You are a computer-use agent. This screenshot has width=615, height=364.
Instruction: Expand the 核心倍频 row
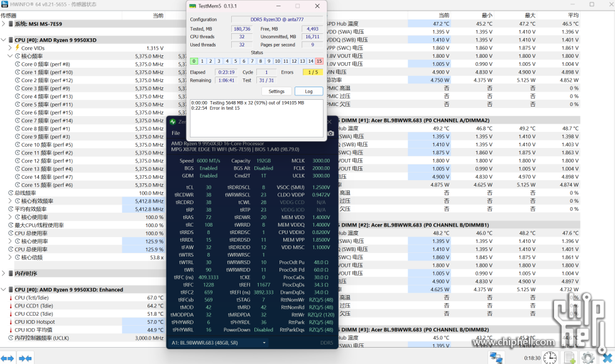10,257
